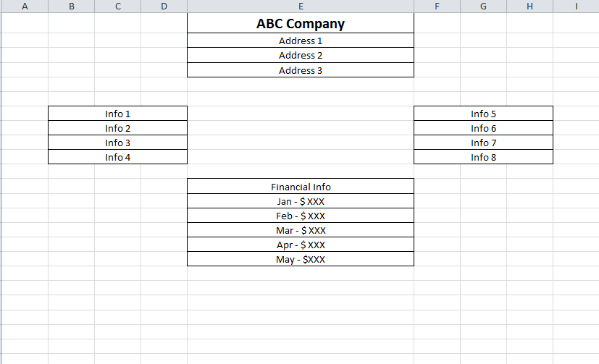Click the Info 6 cell
The width and height of the screenshot is (599, 364).
coord(483,128)
